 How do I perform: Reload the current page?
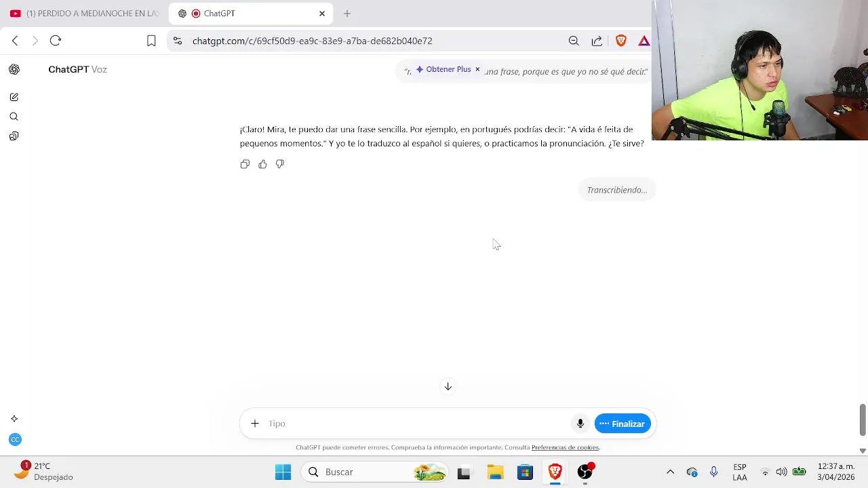tap(56, 41)
